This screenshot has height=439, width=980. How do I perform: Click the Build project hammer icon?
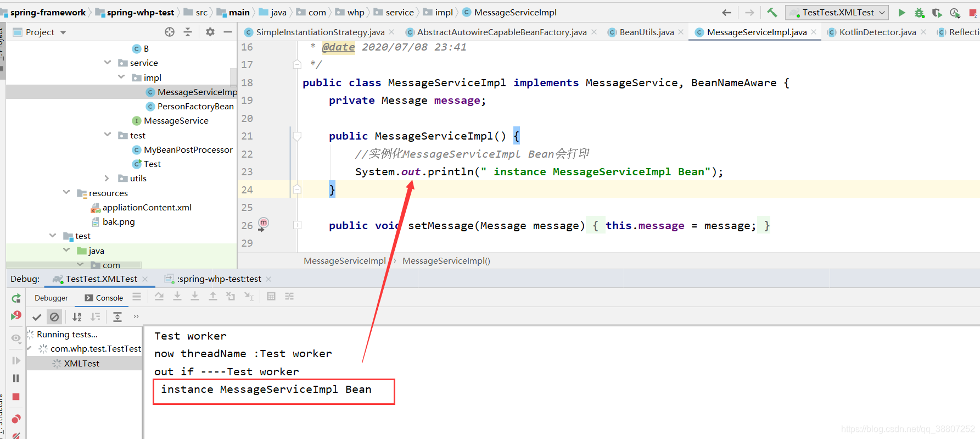pyautogui.click(x=772, y=12)
